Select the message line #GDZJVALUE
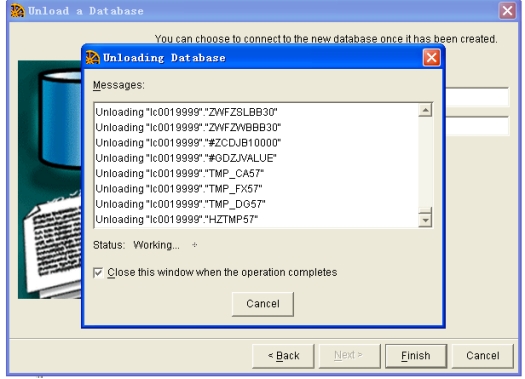525x379 pixels. point(186,158)
